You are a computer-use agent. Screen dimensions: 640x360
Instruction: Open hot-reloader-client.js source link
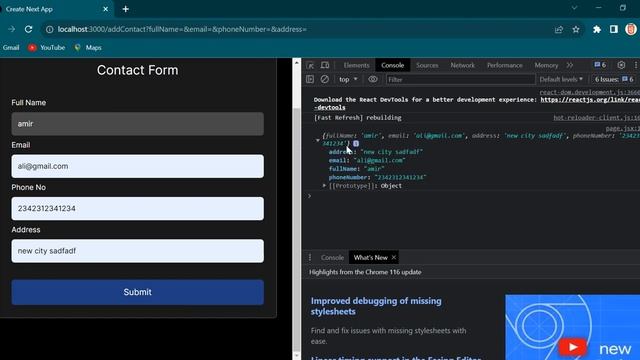tap(596, 118)
